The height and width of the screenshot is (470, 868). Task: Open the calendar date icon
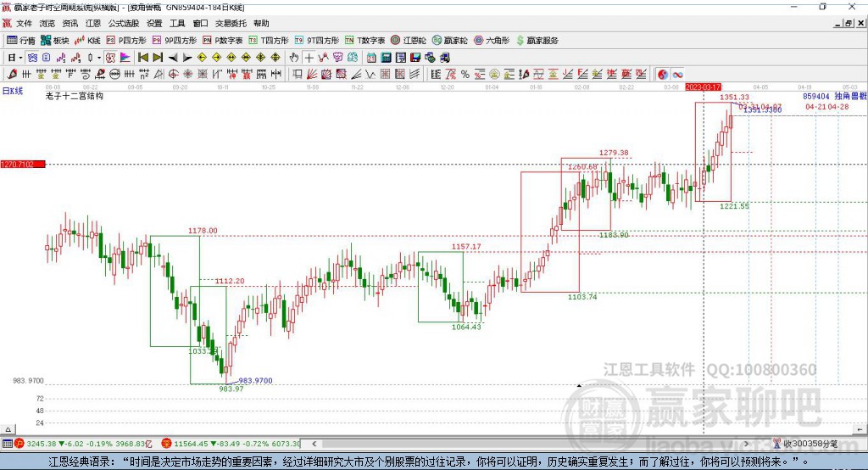371,58
